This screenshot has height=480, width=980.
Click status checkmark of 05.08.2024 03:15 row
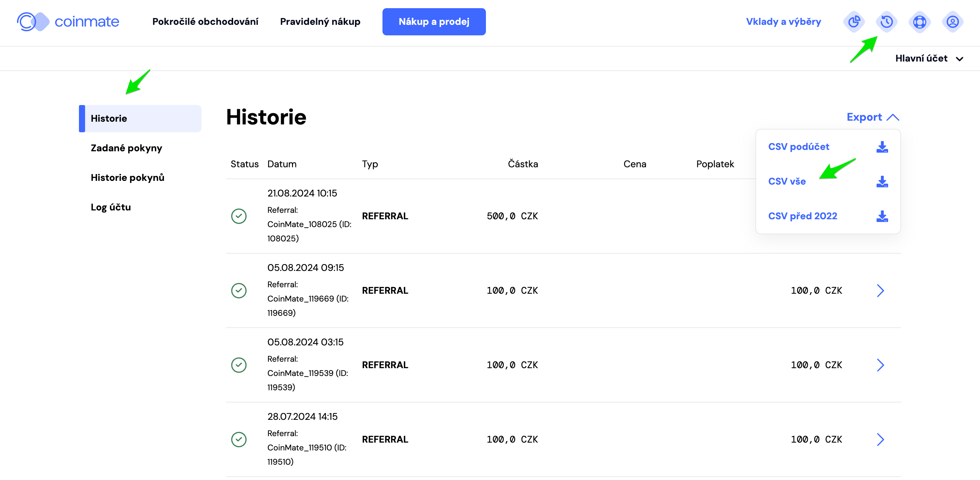point(239,365)
